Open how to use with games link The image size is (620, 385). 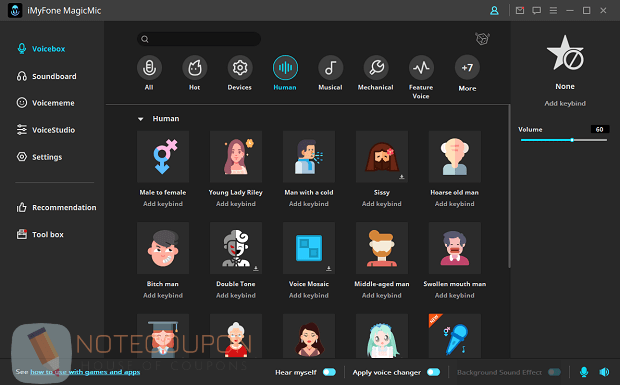tap(85, 372)
